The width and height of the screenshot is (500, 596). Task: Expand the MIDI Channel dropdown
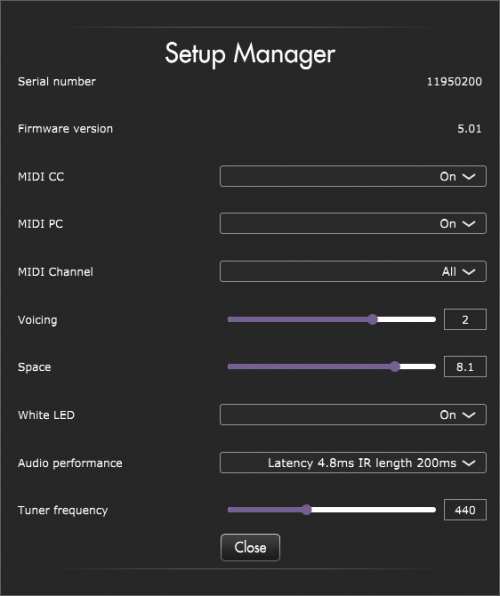point(353,271)
